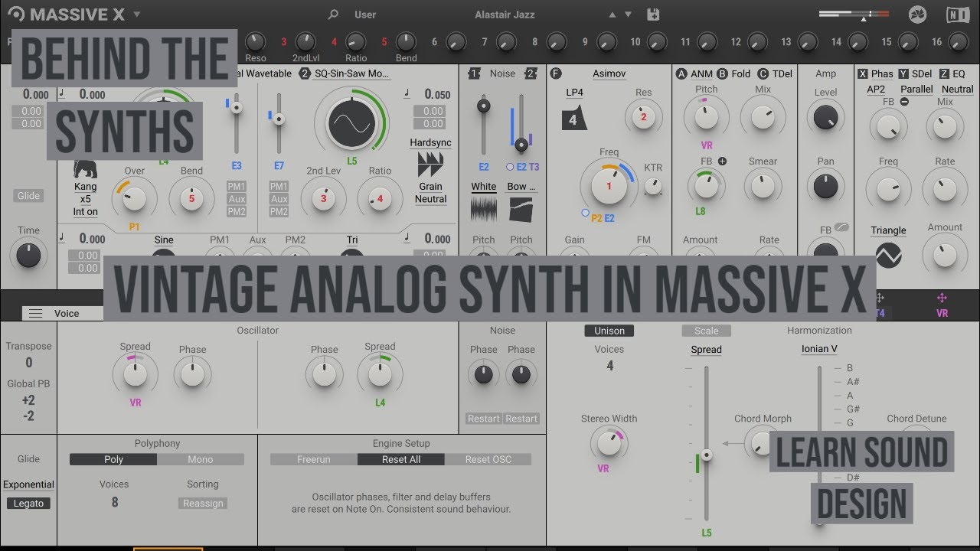Viewport: 980px width, 551px height.
Task: Click macro knob 3 labeled 2ndLvl
Action: [x=305, y=41]
